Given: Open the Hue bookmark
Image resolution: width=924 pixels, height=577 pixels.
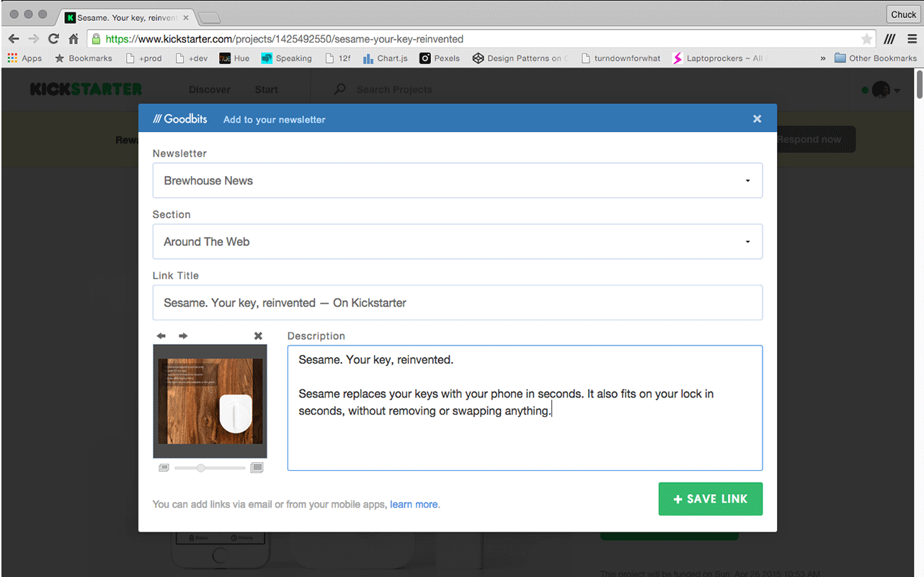Looking at the screenshot, I should 234,58.
